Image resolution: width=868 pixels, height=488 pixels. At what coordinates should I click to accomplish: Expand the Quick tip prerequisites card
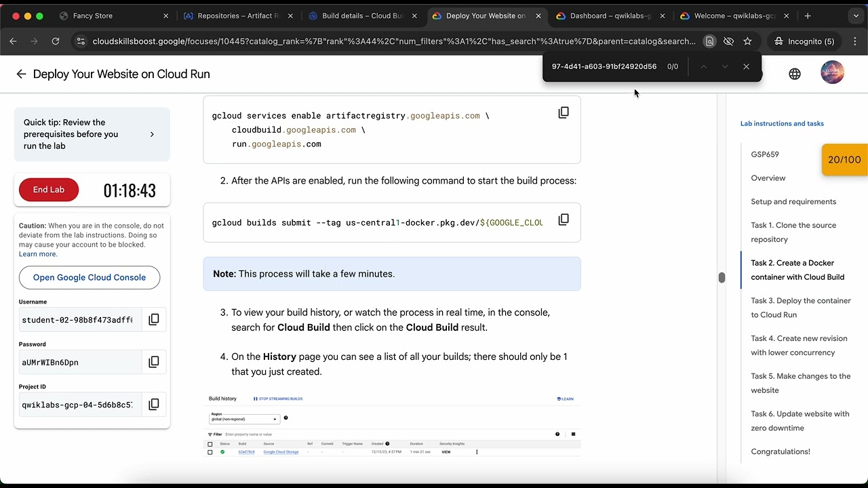(92, 134)
